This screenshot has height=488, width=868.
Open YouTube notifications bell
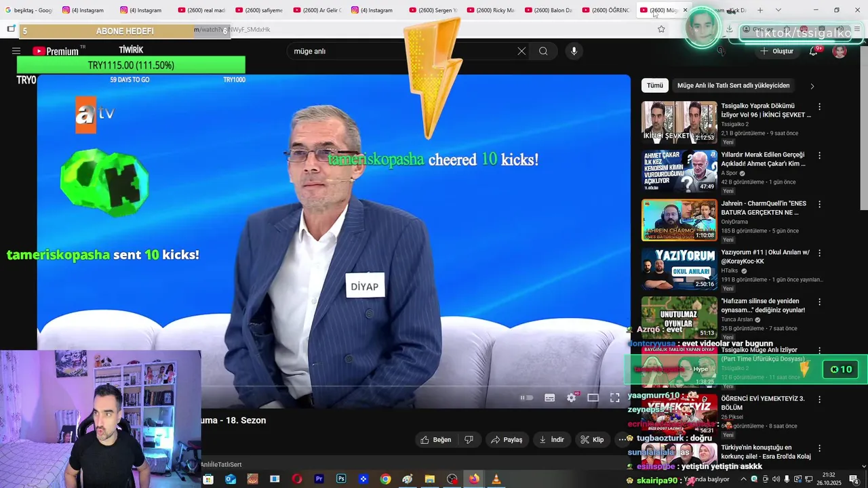[x=813, y=51]
